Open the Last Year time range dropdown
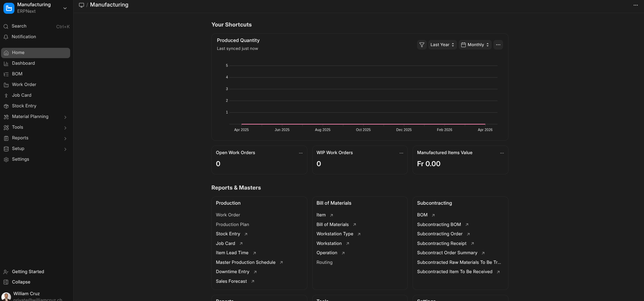The width and height of the screenshot is (644, 301). (x=443, y=45)
